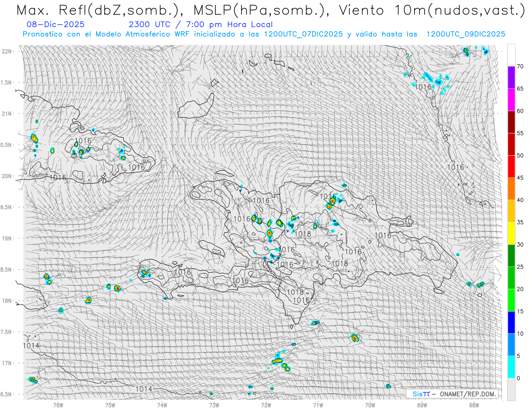Select the light blue 5-10 dBZ band

511,344
